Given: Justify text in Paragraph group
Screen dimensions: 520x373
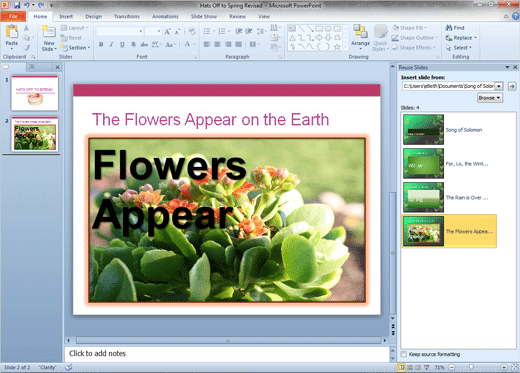Looking at the screenshot, I should (239, 44).
